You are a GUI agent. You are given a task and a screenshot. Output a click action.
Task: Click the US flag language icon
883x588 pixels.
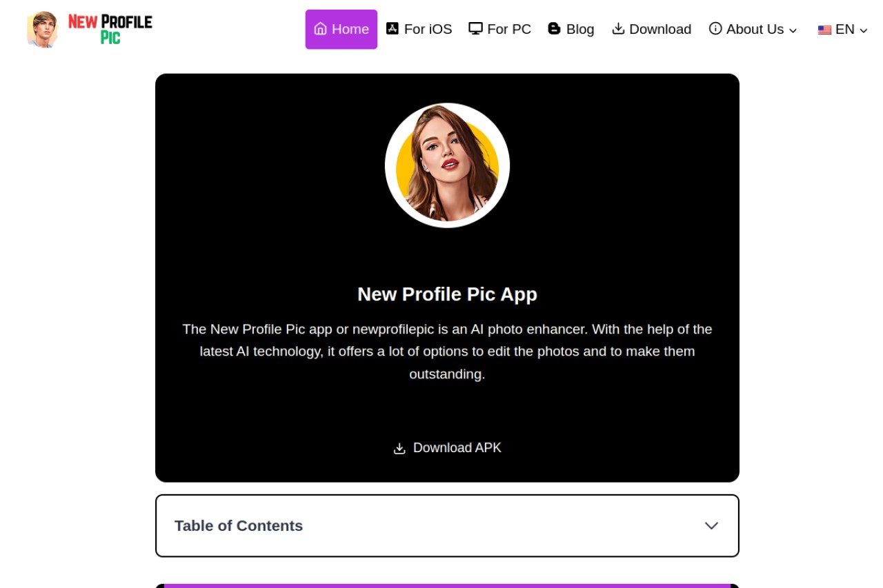pos(824,30)
